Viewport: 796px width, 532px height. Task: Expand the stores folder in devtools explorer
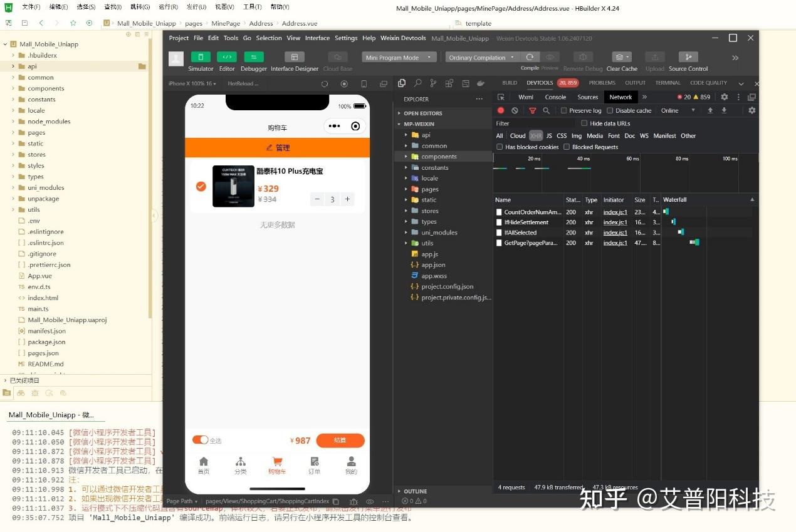pos(430,211)
